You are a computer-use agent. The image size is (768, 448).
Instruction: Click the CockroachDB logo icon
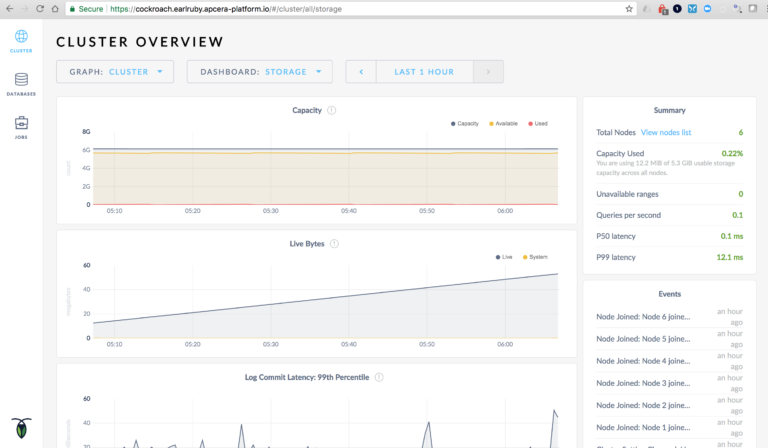point(20,427)
